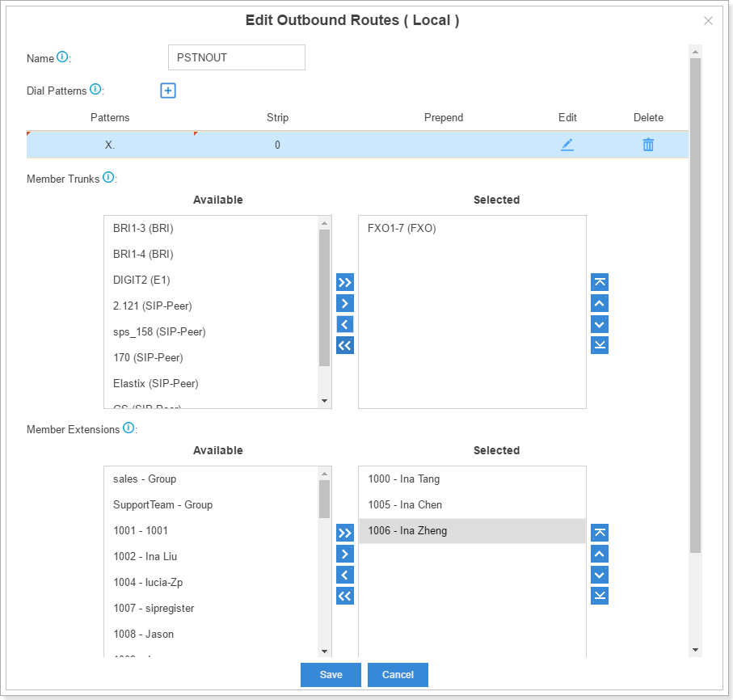Screen dimensions: 733x700
Task: Select sales - Group in available extensions
Action: 211,479
